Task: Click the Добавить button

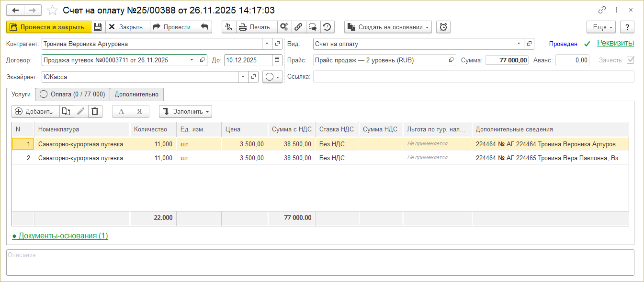Action: click(35, 111)
